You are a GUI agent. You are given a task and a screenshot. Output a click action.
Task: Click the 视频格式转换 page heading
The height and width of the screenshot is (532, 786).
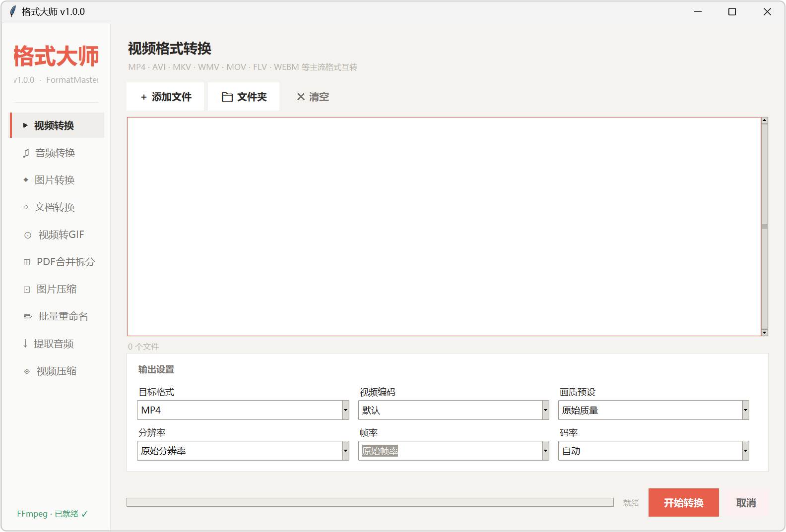tap(170, 49)
